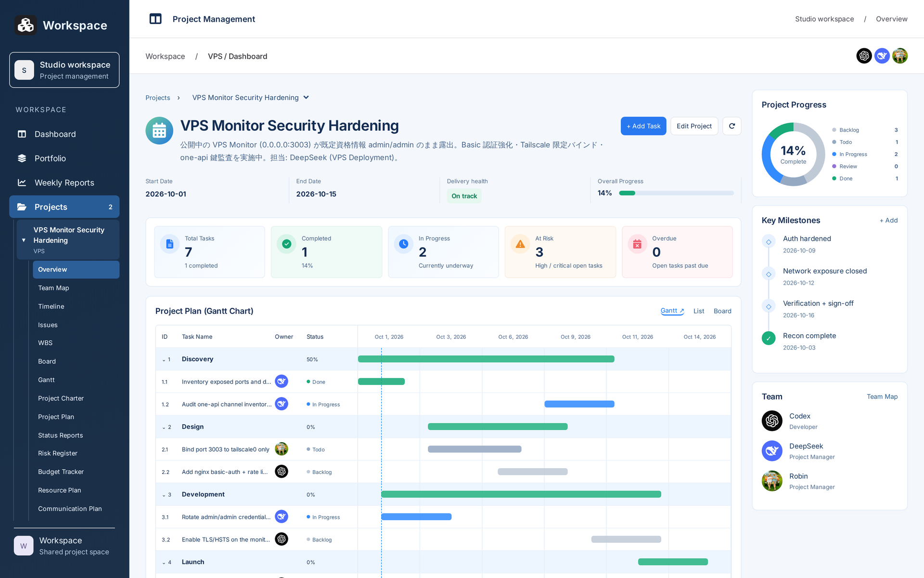
Task: Click the At Risk warning triangle icon
Action: [520, 244]
